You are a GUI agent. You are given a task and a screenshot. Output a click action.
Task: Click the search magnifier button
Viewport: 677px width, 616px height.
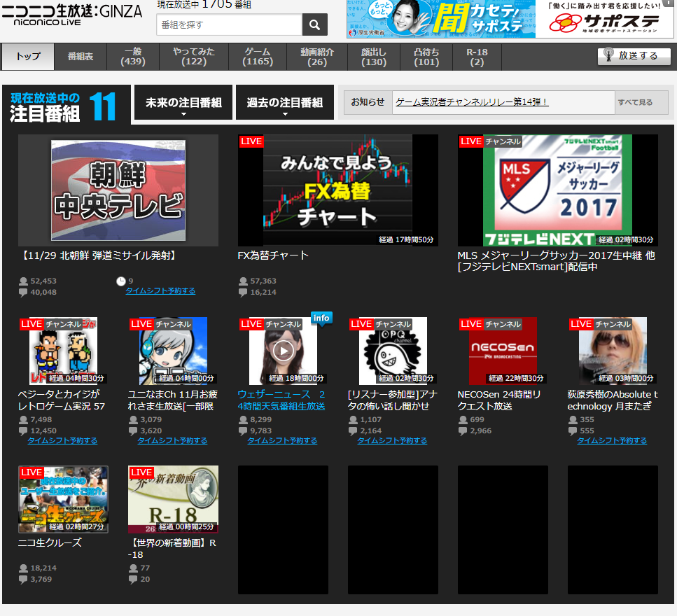point(315,24)
